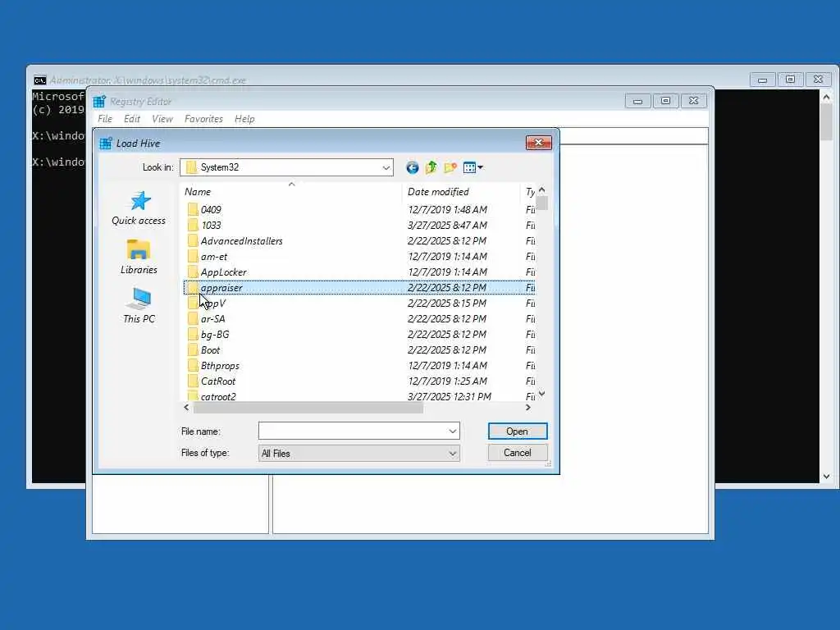Select Quick access in the places bar

[x=139, y=208]
